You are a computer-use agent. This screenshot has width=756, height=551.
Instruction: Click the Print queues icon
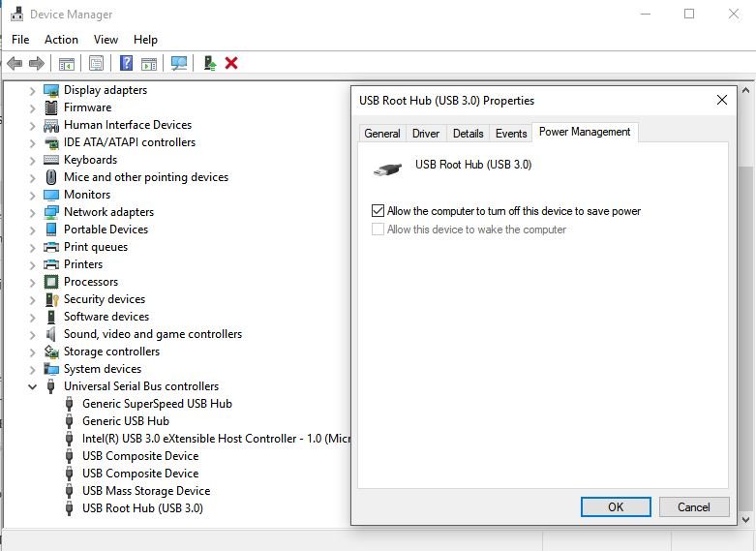pyautogui.click(x=51, y=247)
